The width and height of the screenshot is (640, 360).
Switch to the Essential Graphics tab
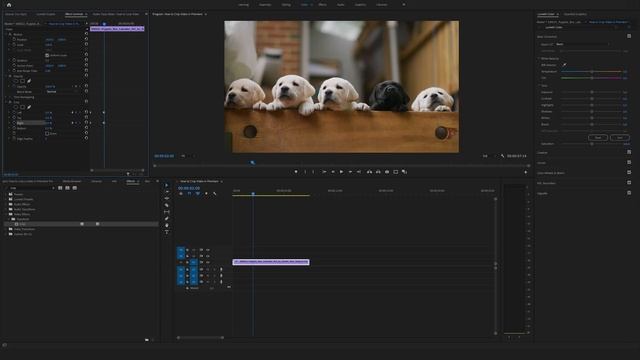click(x=575, y=14)
